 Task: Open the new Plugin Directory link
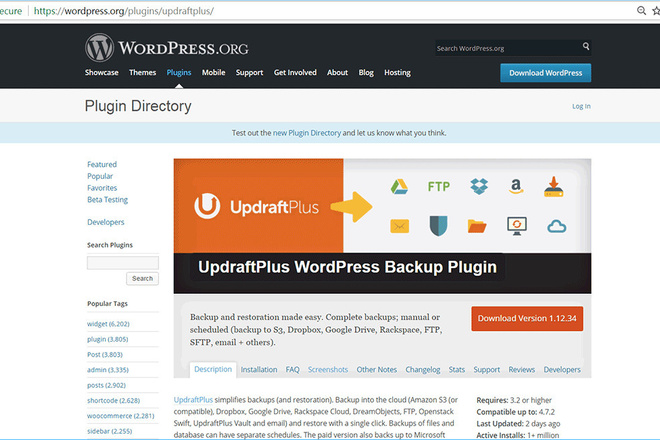click(x=307, y=133)
